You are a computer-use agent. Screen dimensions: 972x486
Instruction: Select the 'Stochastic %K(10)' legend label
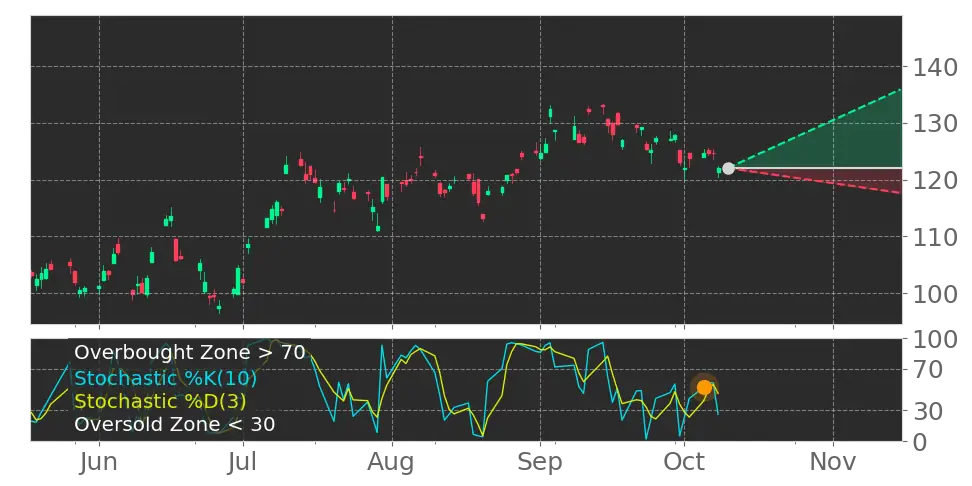coord(165,378)
